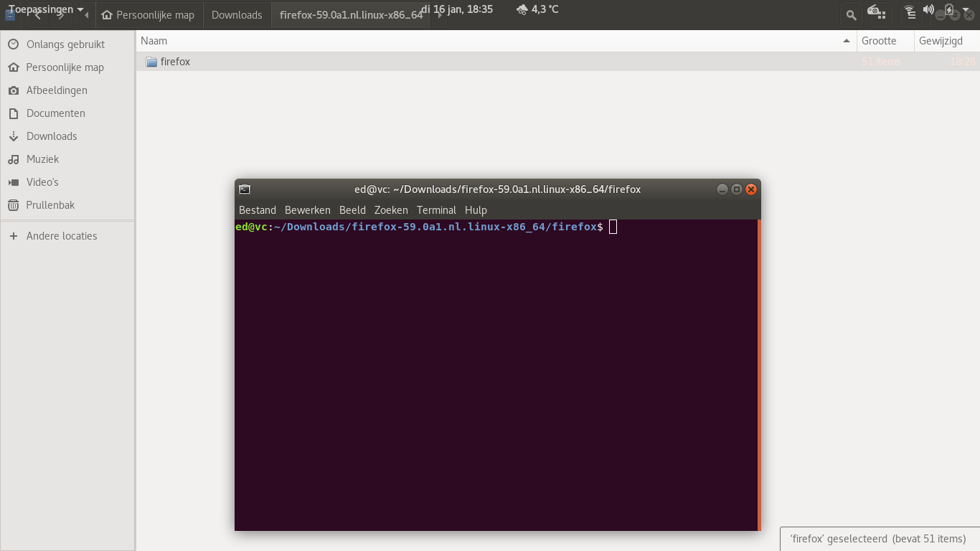Open Persoonlijke map in the sidebar

tap(67, 67)
